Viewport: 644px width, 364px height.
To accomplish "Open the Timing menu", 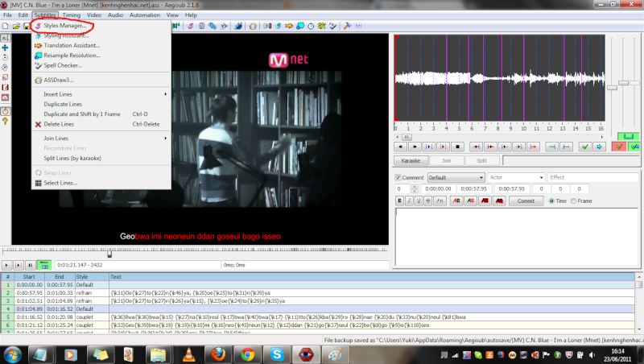I will point(72,15).
